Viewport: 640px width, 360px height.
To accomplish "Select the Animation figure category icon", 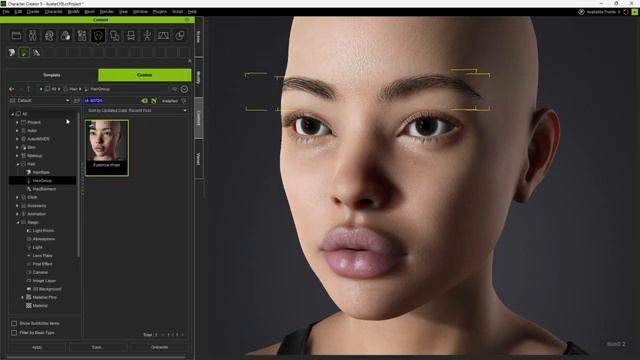I will point(147,36).
